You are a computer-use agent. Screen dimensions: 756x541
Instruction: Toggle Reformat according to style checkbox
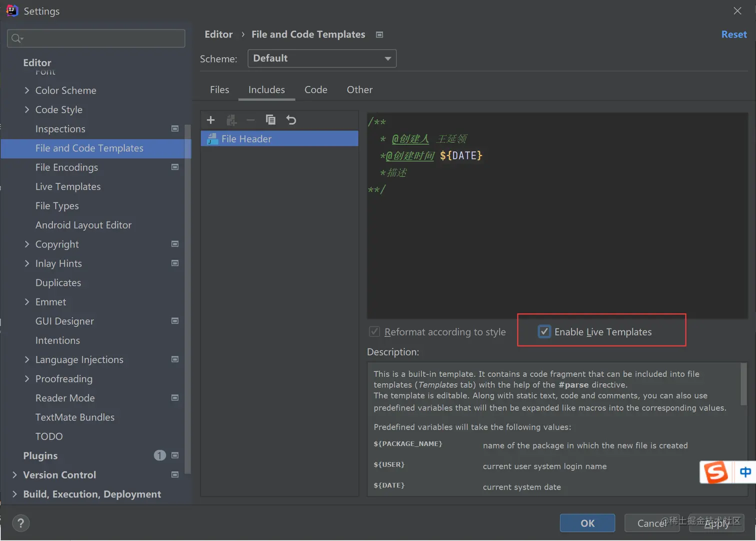tap(374, 331)
